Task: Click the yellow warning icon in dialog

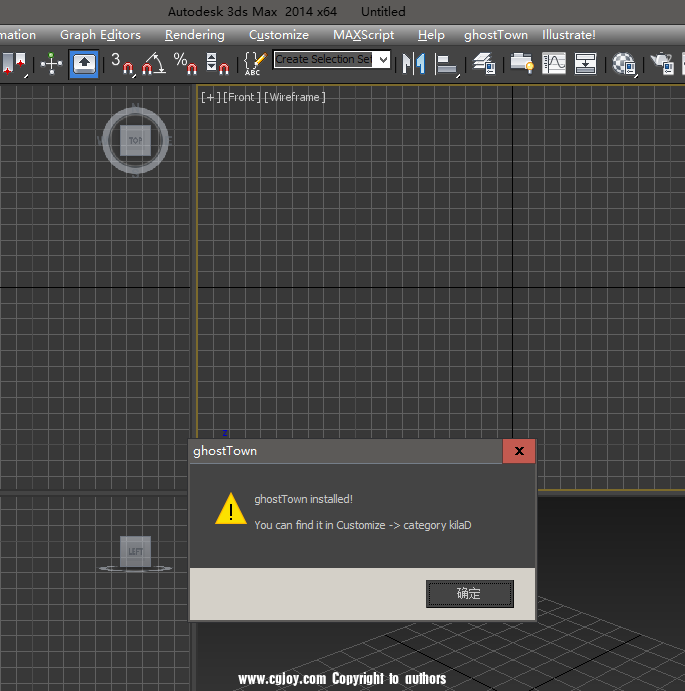Action: click(x=231, y=509)
